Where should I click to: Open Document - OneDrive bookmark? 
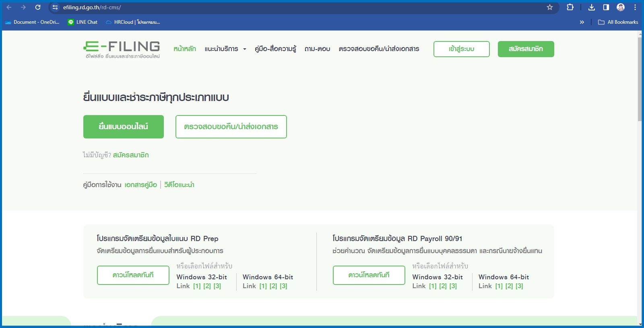(x=32, y=22)
